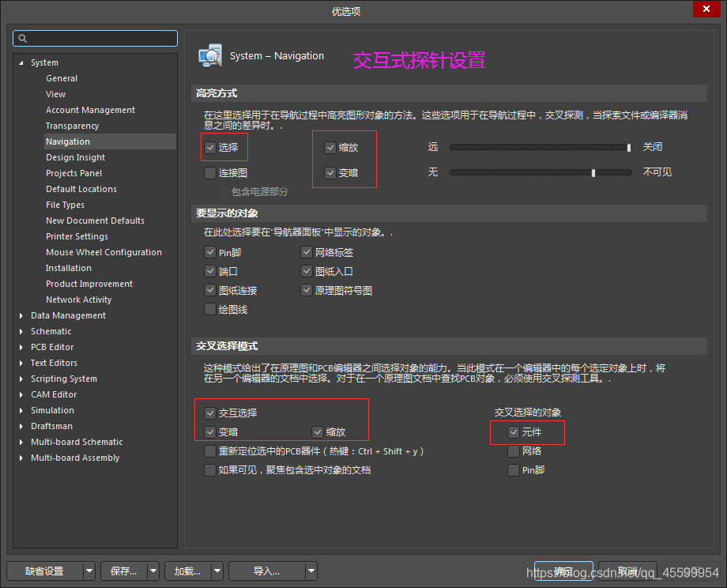The width and height of the screenshot is (727, 588).
Task: Disable the 选择 highlight checkbox
Action: (209, 147)
